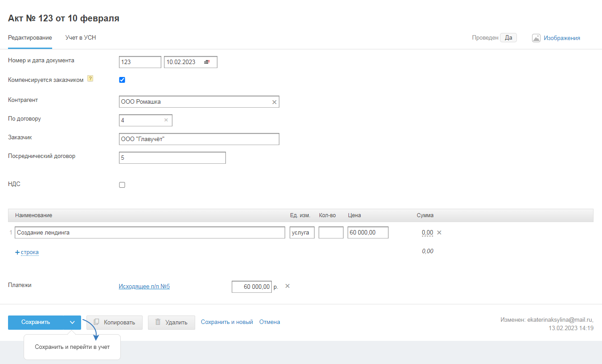602x364 pixels.
Task: Click the Создание лендинга name field
Action: point(150,233)
